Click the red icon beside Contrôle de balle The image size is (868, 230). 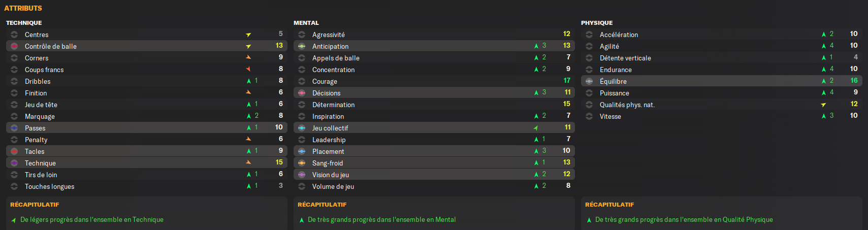[x=14, y=46]
